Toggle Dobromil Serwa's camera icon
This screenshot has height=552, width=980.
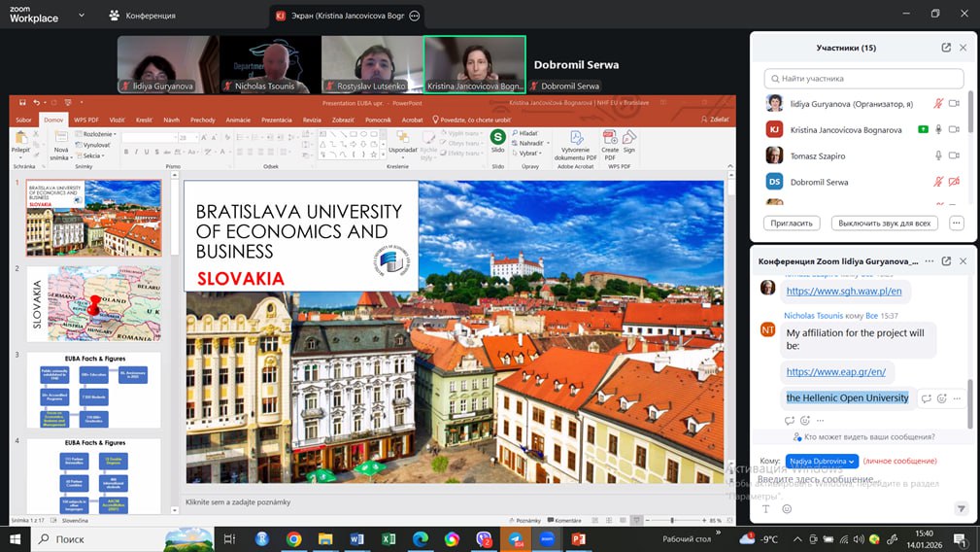[x=954, y=182]
